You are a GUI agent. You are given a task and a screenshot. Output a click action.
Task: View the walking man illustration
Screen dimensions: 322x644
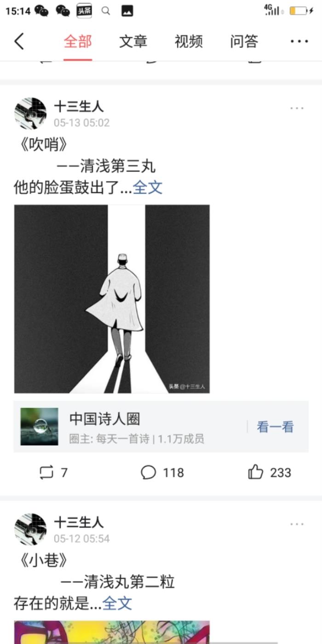(x=112, y=299)
